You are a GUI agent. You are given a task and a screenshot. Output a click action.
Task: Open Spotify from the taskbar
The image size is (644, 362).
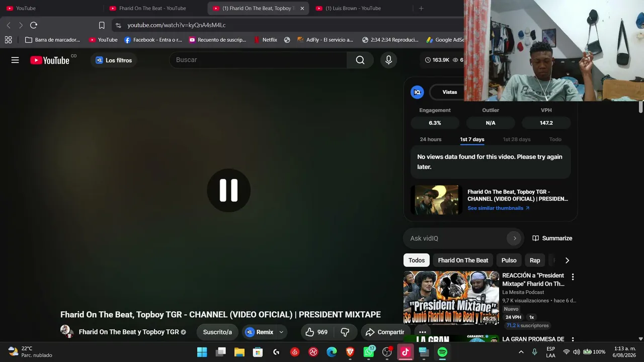pyautogui.click(x=442, y=352)
